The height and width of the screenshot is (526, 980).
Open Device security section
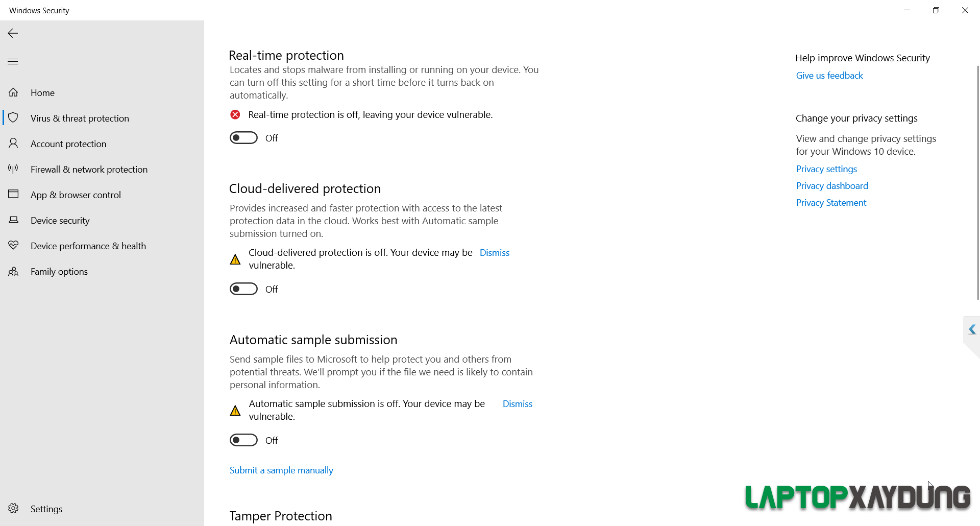click(60, 220)
